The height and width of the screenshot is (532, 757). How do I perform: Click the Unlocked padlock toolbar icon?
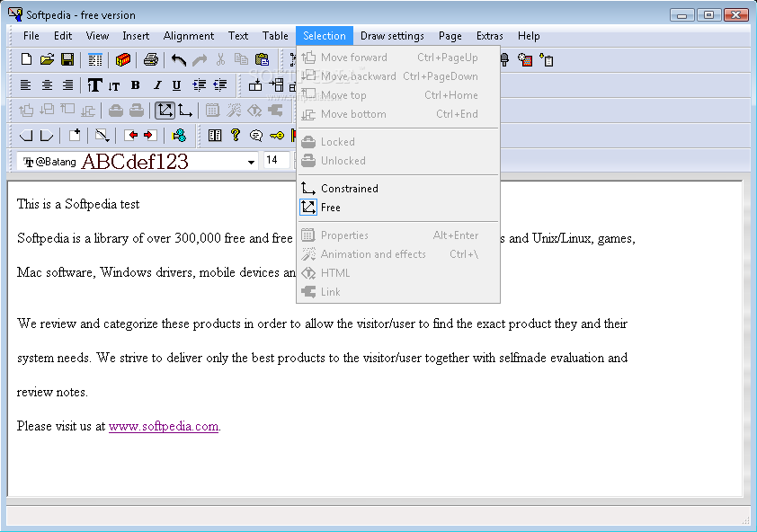pyautogui.click(x=137, y=111)
